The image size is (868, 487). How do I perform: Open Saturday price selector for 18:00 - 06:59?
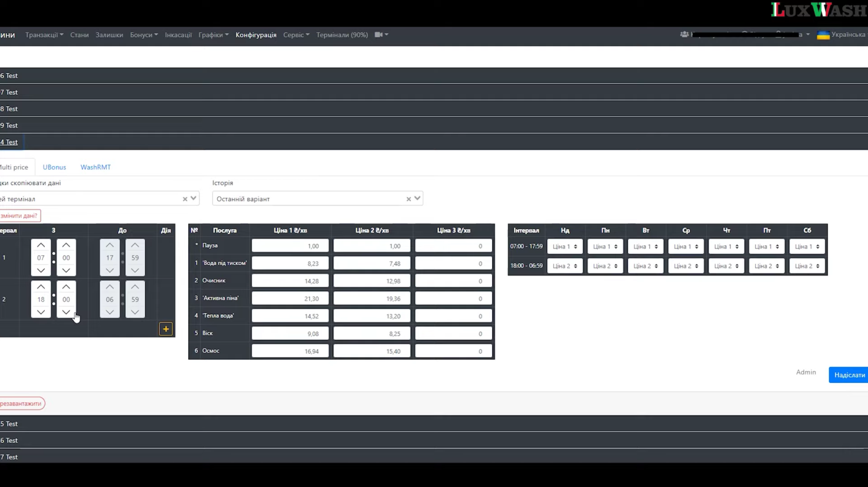[x=807, y=266]
